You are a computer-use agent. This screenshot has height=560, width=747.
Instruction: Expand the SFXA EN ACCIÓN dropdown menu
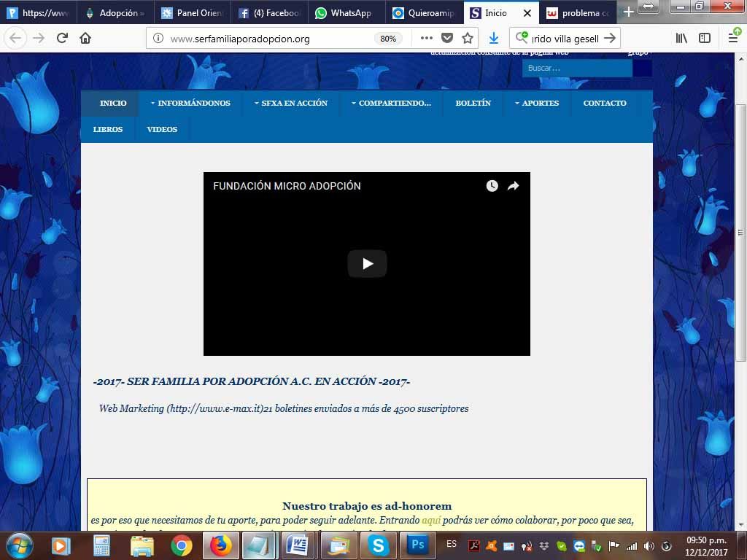[291, 103]
